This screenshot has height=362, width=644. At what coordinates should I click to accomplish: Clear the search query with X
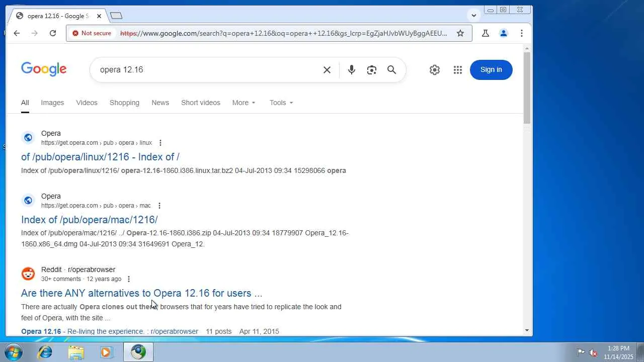point(327,70)
